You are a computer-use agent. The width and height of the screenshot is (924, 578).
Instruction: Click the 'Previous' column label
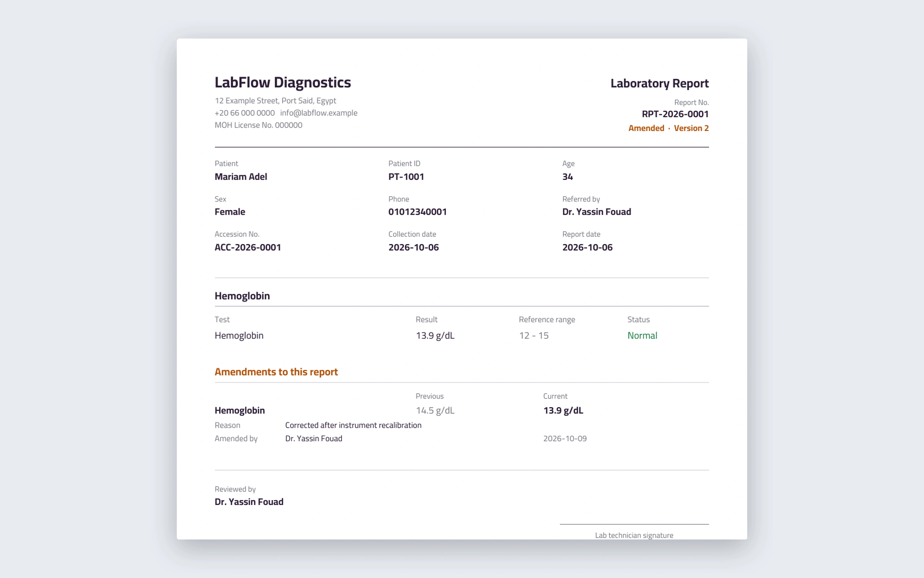tap(430, 396)
